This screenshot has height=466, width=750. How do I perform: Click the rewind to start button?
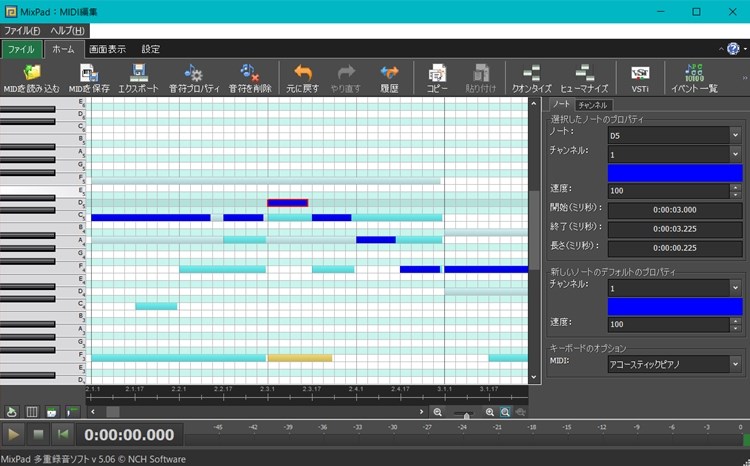click(x=63, y=434)
